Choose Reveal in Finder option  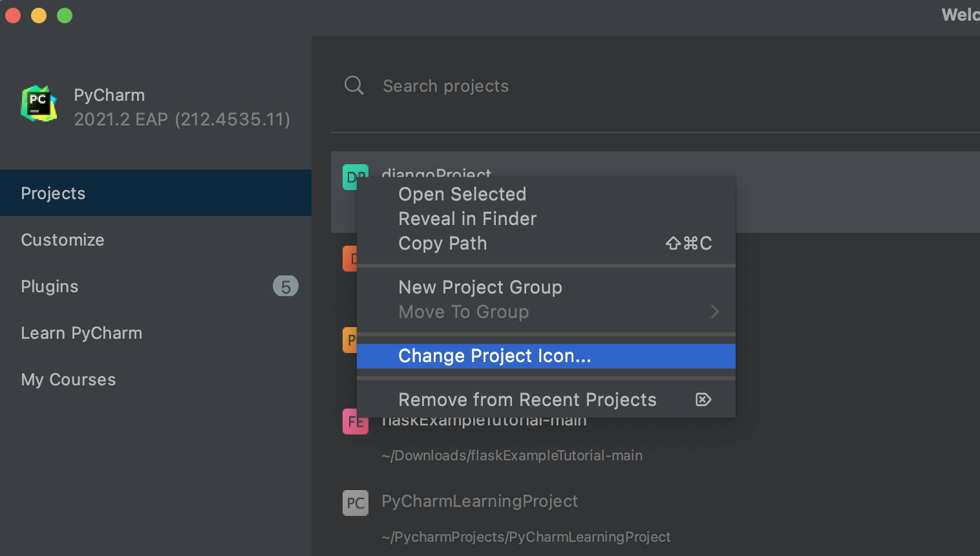(x=467, y=219)
